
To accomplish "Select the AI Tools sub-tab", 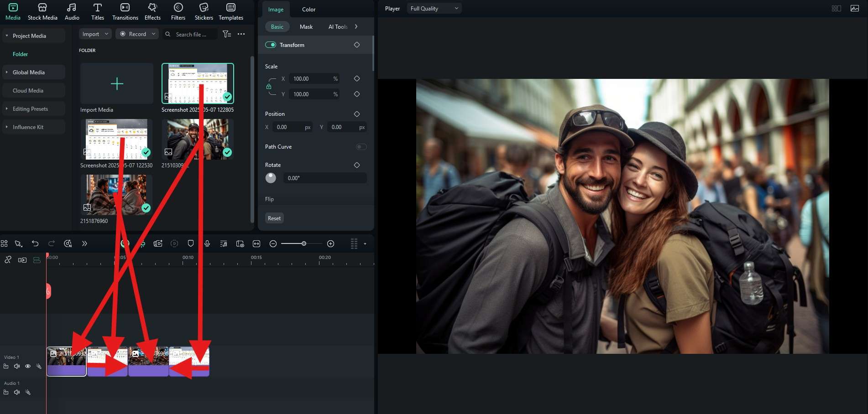I will pos(338,27).
